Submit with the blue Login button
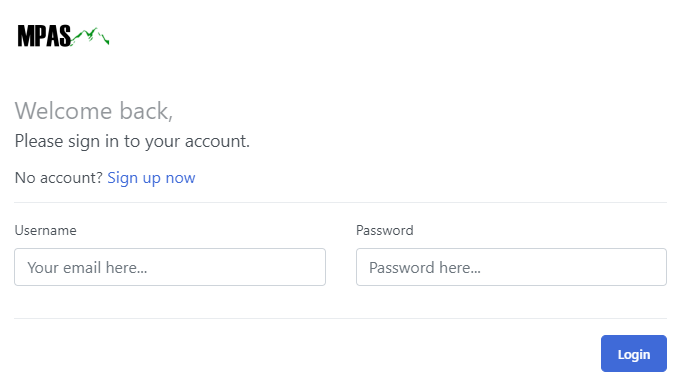 pyautogui.click(x=634, y=353)
